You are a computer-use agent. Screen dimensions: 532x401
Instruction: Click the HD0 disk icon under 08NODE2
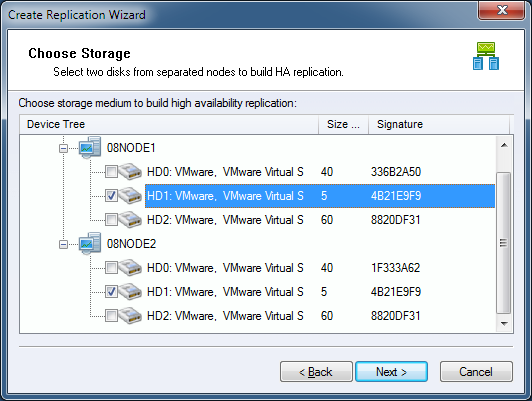pos(130,267)
